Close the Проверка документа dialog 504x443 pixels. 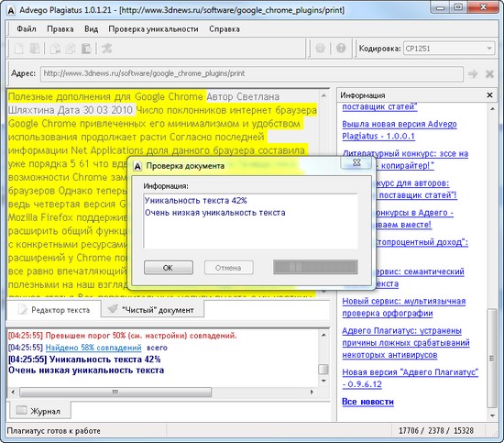(x=356, y=162)
